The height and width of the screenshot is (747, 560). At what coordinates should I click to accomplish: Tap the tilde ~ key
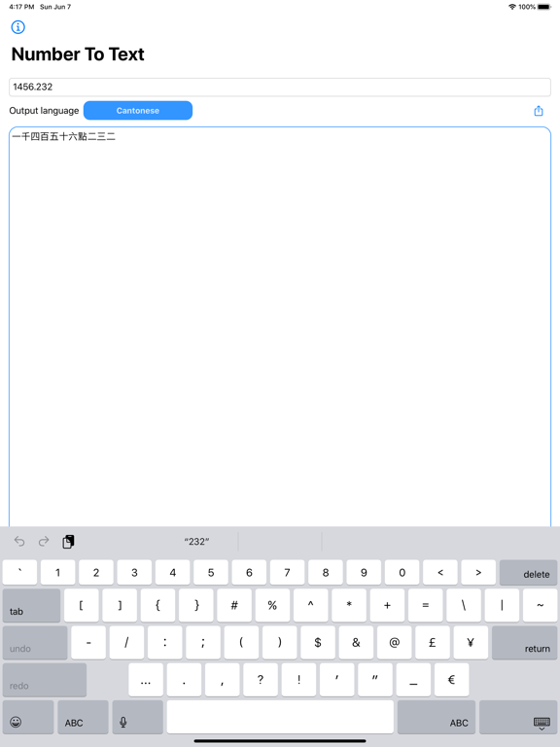[x=540, y=606]
